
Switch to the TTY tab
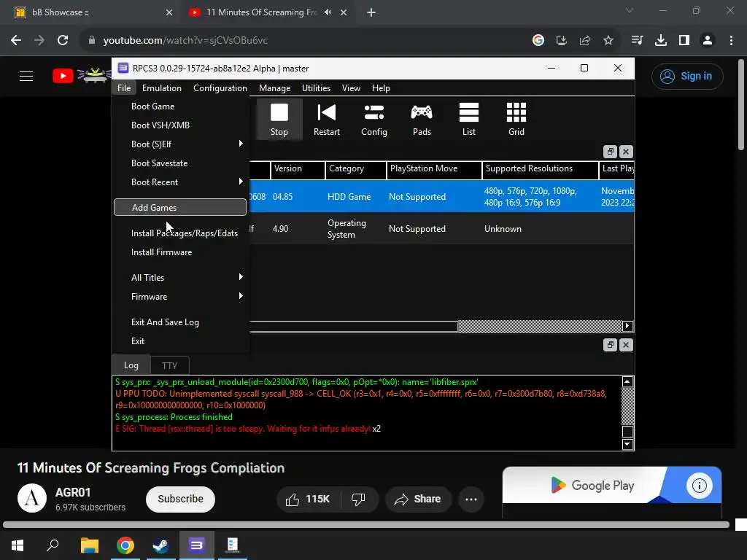(x=169, y=365)
